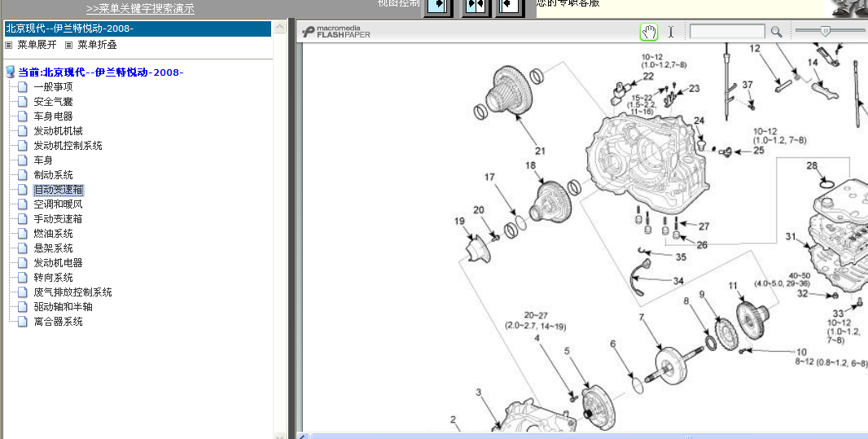This screenshot has width=868, height=439.
Task: Click the page icon beside 车身电器
Action: (x=22, y=116)
